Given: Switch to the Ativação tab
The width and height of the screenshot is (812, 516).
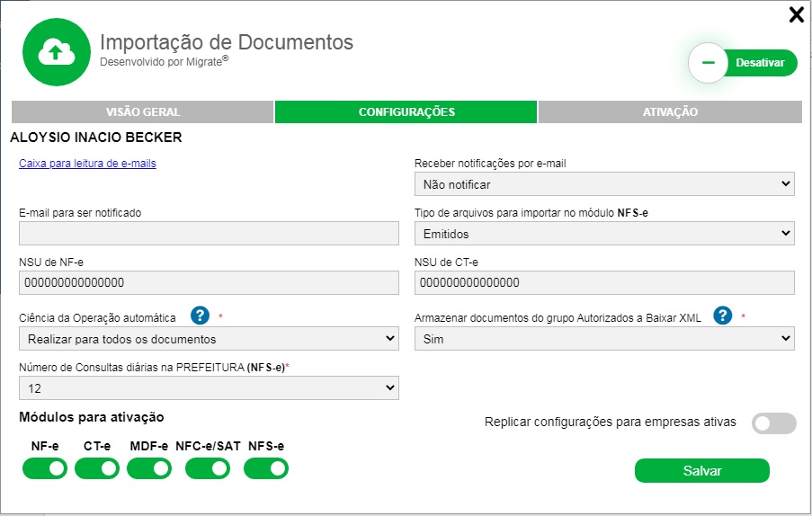Looking at the screenshot, I should pyautogui.click(x=670, y=112).
